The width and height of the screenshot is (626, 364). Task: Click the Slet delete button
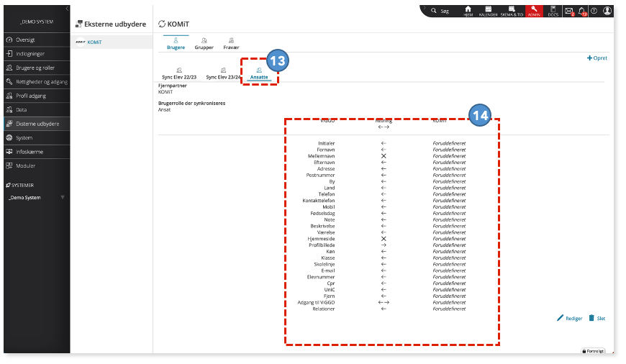596,318
